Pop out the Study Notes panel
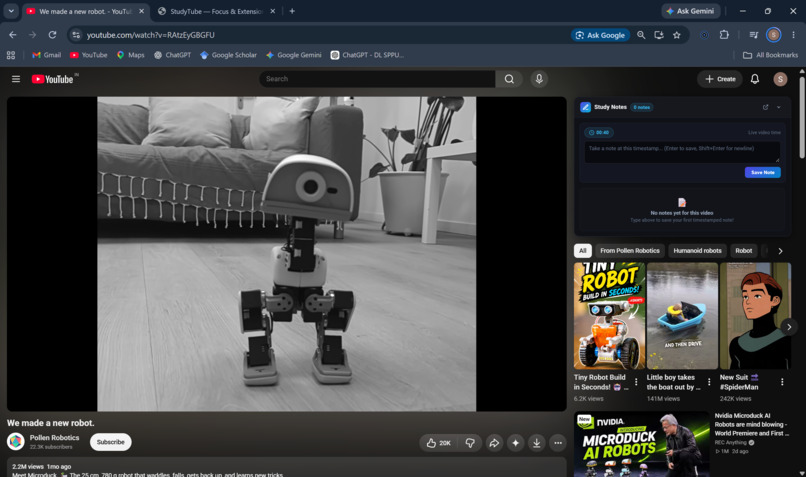Viewport: 806px width, 477px height. (765, 107)
